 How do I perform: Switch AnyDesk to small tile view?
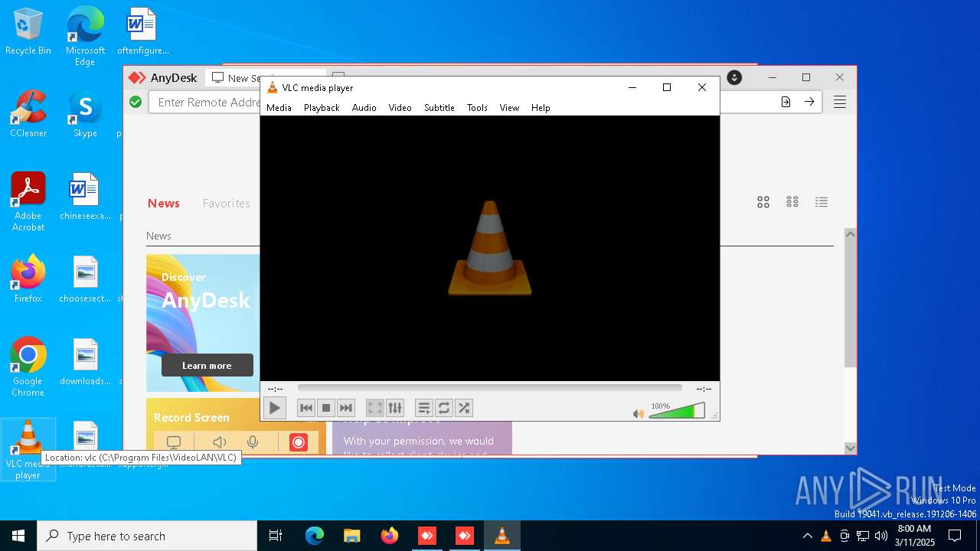click(792, 202)
